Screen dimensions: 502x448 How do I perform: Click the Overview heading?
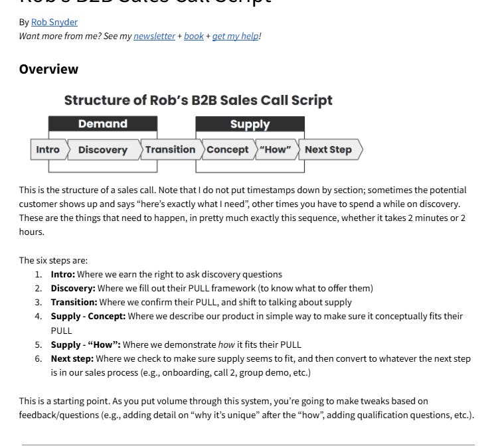[x=48, y=69]
